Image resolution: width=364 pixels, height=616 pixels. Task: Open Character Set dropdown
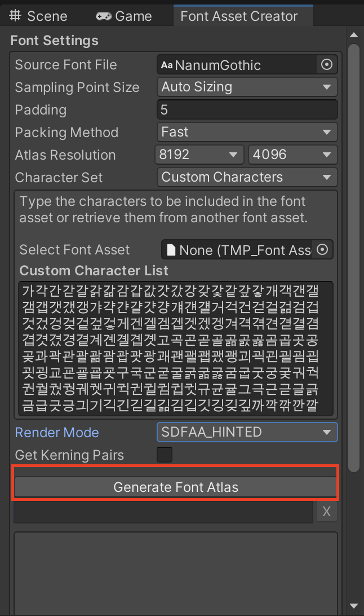247,177
